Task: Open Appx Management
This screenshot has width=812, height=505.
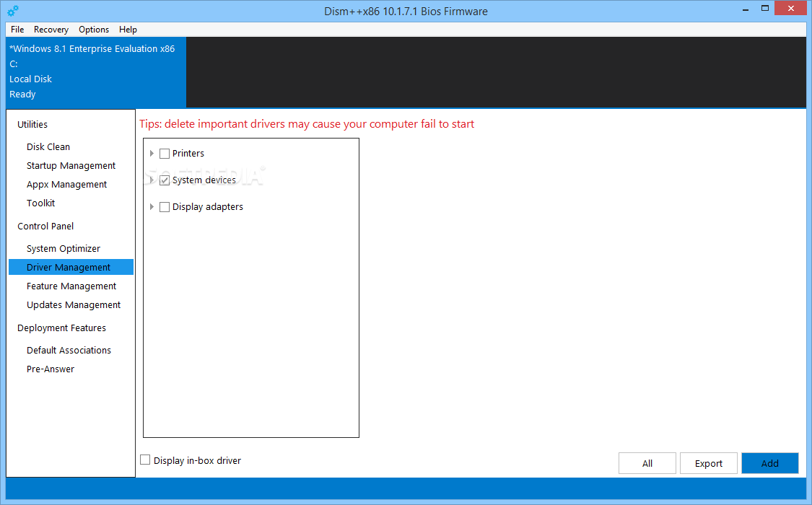Action: 67,184
